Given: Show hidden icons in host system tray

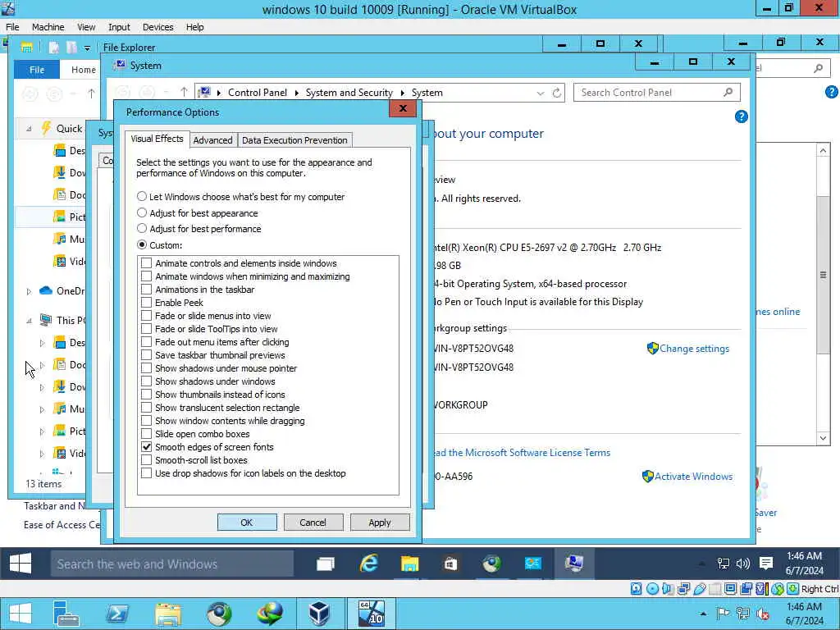Looking at the screenshot, I should click(x=703, y=614).
